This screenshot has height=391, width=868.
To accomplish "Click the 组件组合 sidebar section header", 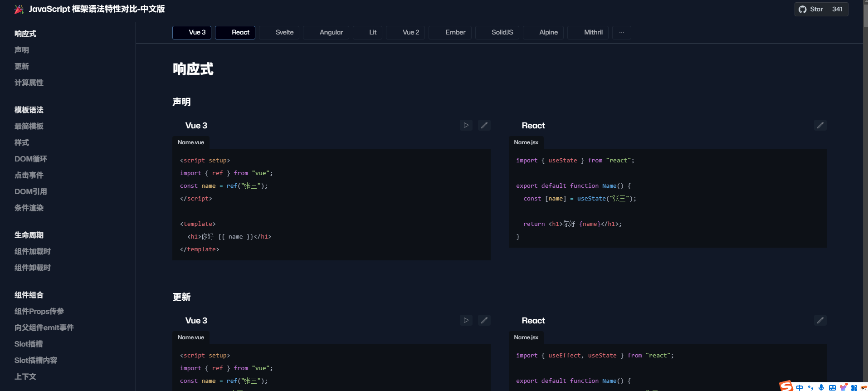I will pos(29,295).
